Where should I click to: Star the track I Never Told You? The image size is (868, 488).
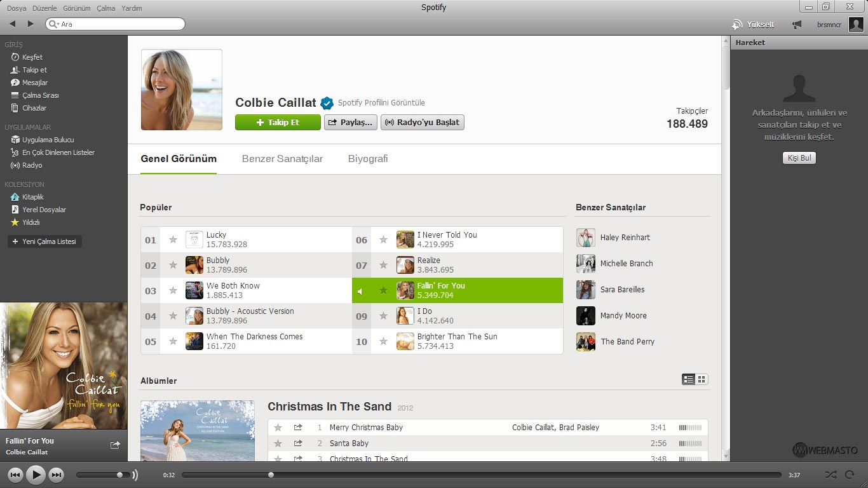pyautogui.click(x=383, y=240)
